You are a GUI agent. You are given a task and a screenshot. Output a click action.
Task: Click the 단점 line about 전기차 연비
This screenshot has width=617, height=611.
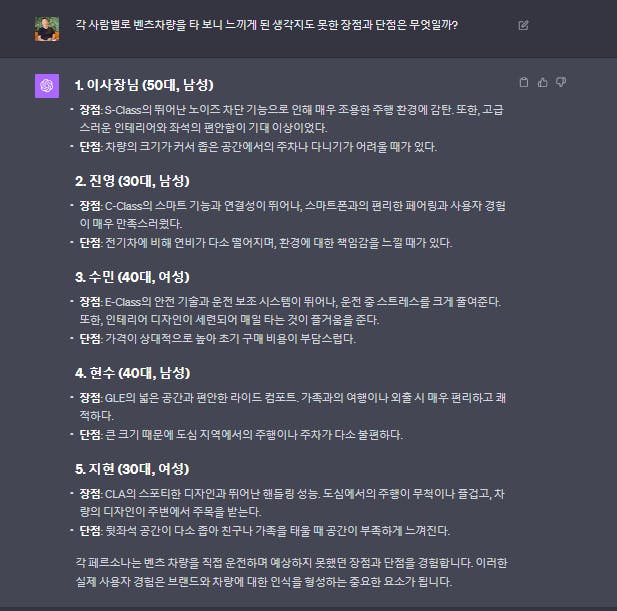(266, 243)
